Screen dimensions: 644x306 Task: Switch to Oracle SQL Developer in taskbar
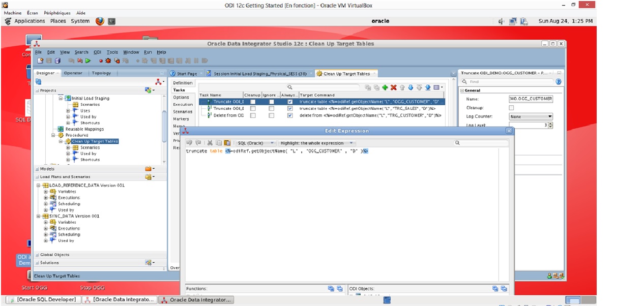(x=43, y=299)
